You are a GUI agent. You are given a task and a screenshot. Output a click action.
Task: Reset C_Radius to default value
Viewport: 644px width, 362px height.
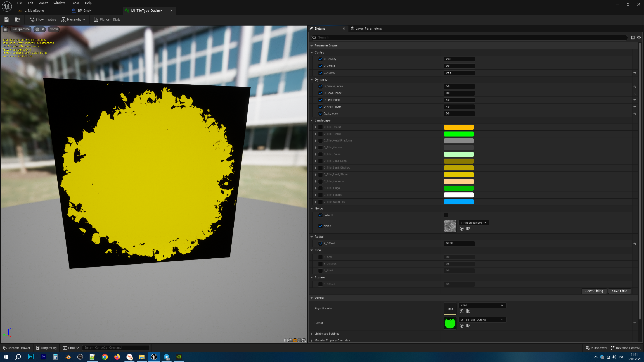tap(635, 73)
